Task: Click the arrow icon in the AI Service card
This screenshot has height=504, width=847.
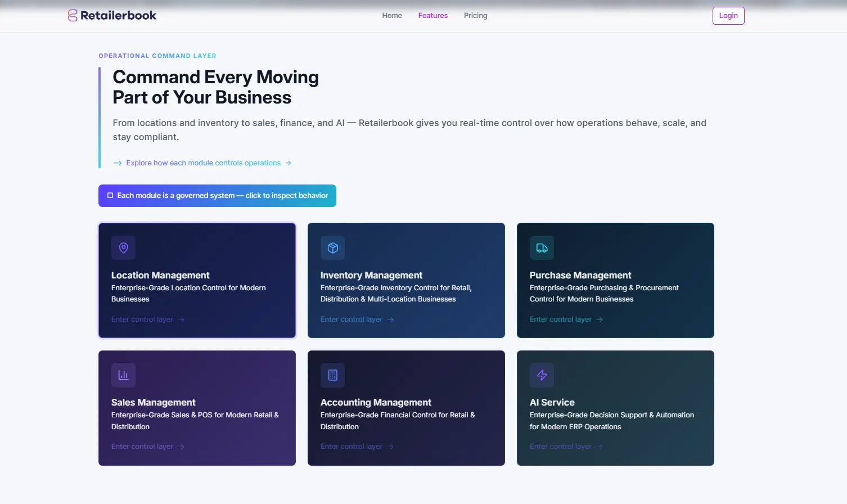Action: 600,447
